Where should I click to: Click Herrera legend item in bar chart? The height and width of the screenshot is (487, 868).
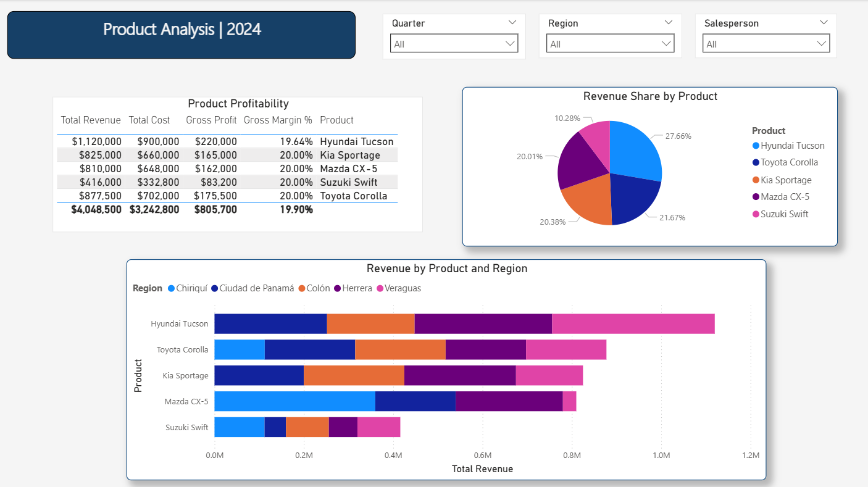(x=353, y=288)
